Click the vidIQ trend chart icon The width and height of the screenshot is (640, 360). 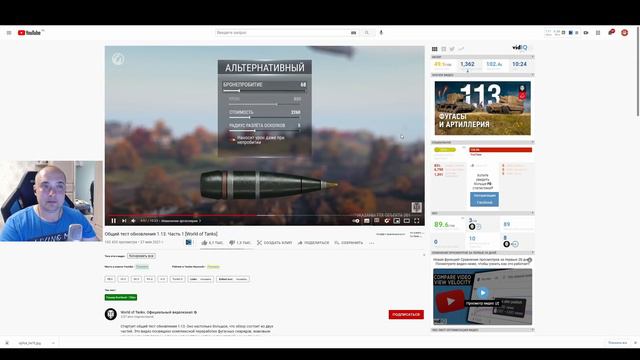click(461, 49)
